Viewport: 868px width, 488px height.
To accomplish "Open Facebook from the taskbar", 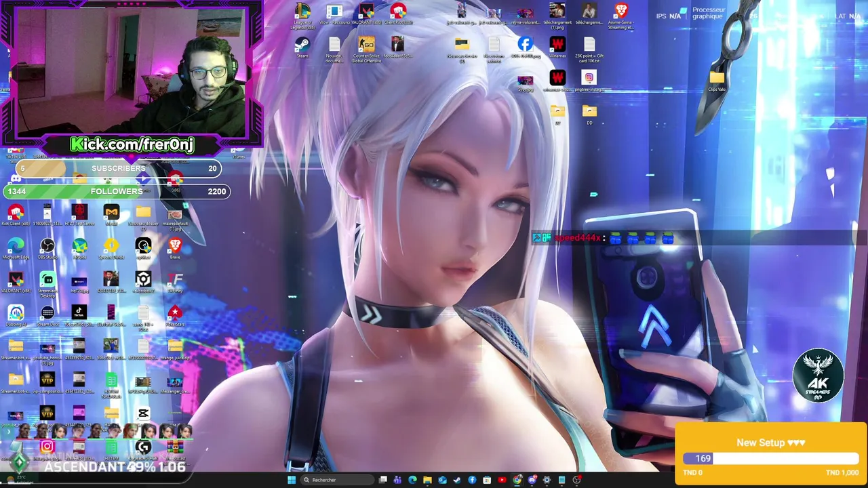I will pos(472,480).
